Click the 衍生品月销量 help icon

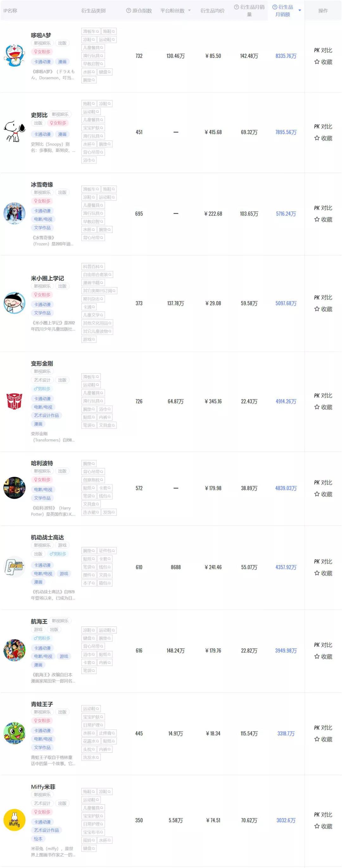(x=236, y=7)
